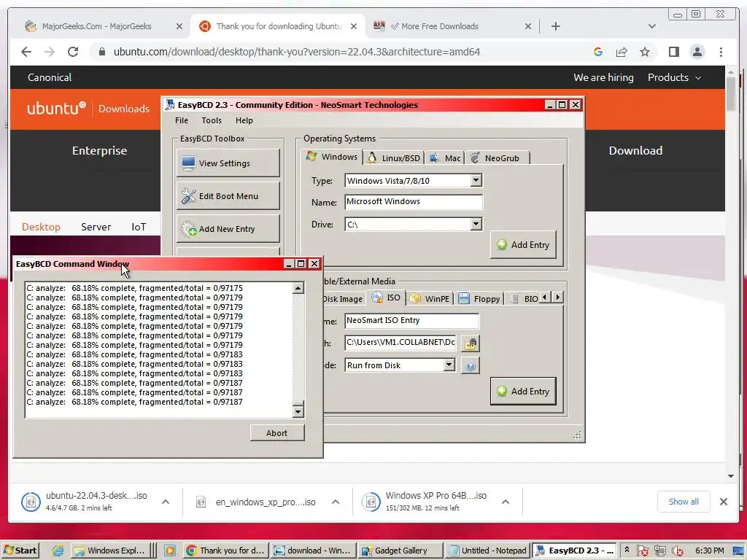747x560 pixels.
Task: Open Add New Entry in EasyBCD Toolbox
Action: (228, 229)
